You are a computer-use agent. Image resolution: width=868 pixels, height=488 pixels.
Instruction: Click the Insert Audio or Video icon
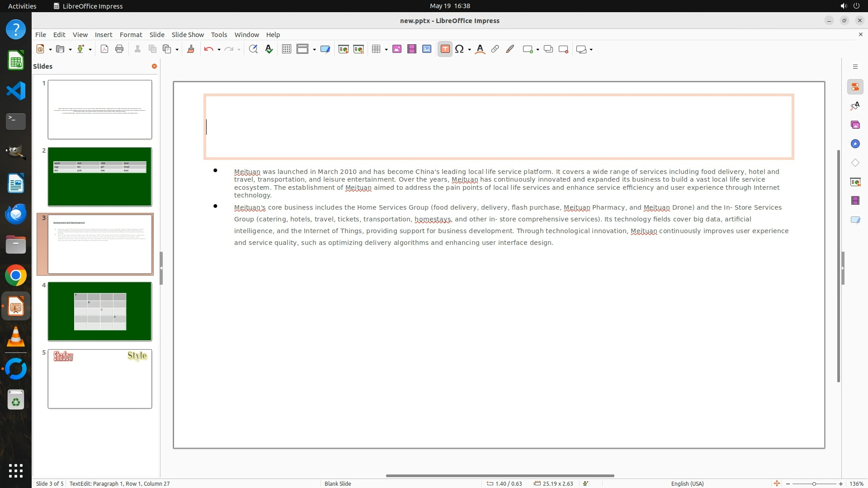coord(412,49)
